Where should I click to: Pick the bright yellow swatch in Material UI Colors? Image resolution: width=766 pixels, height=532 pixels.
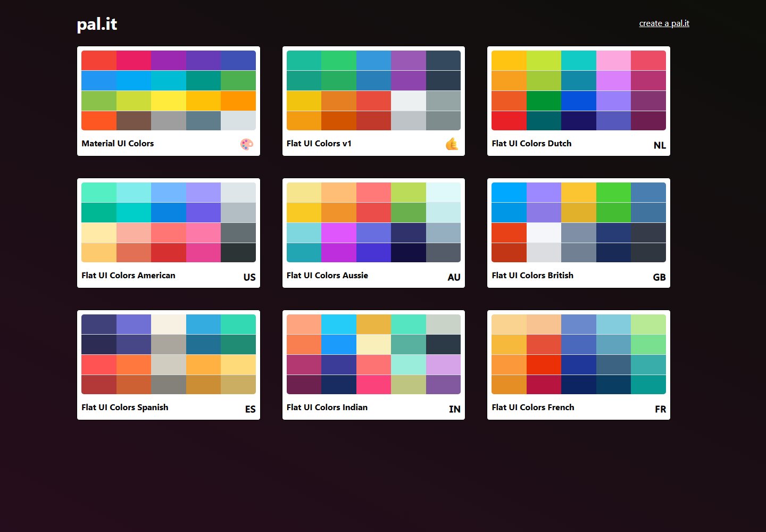pyautogui.click(x=169, y=101)
